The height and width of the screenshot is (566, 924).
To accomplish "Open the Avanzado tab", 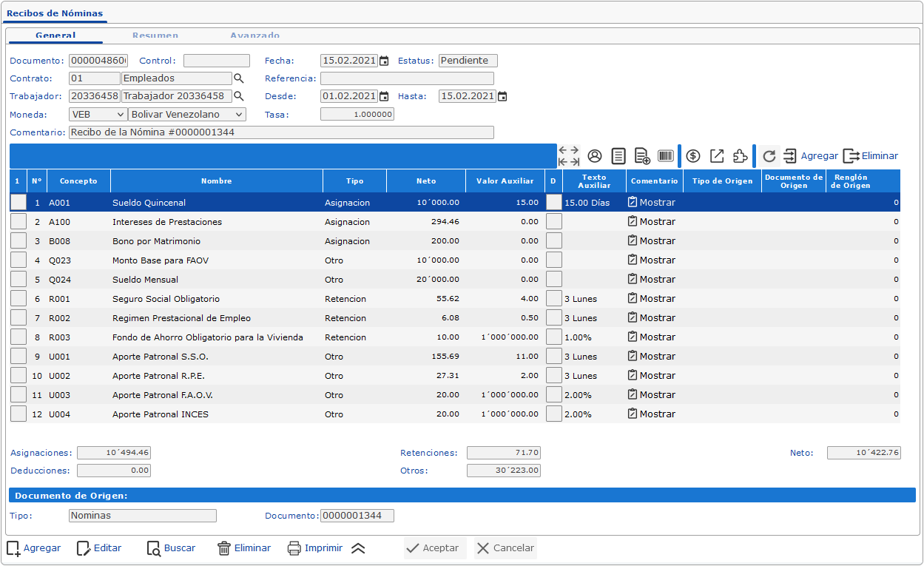I will (x=254, y=35).
